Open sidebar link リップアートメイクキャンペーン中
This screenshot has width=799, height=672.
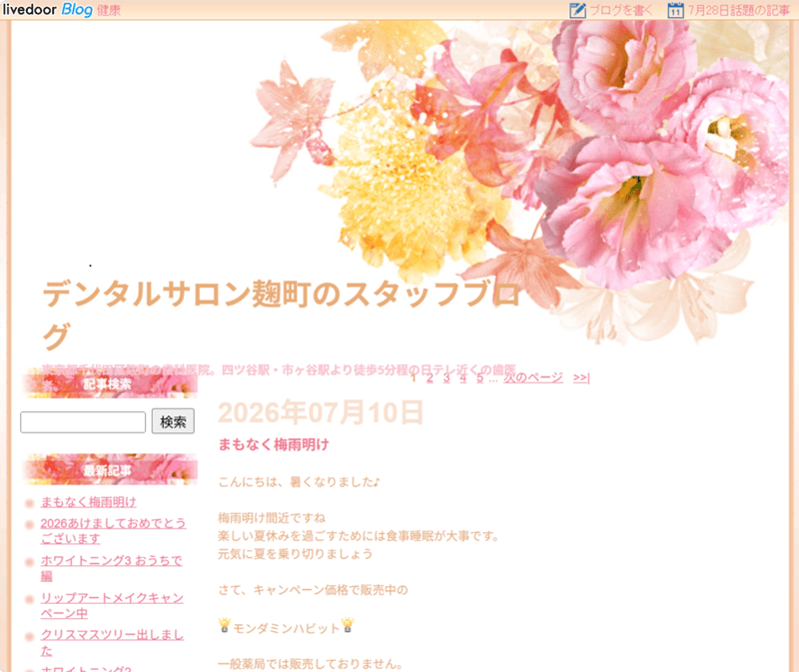112,605
